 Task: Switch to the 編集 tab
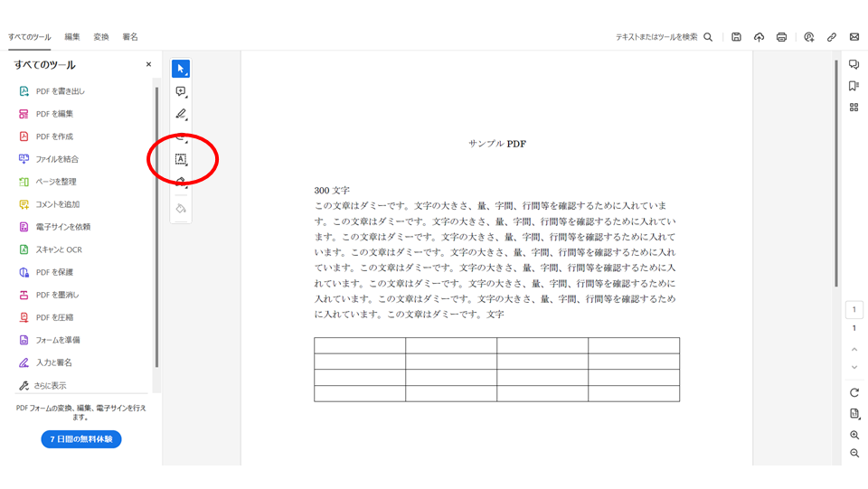(72, 37)
